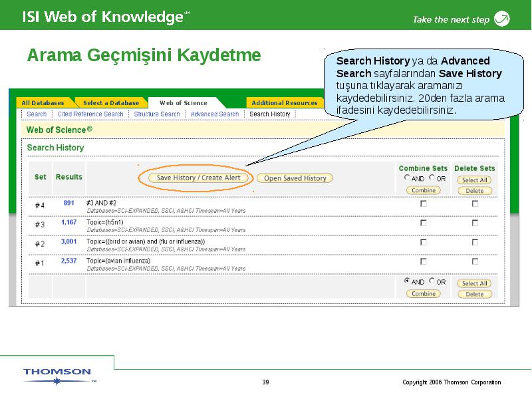Click query text "Topic=(h5n1)"

pyautogui.click(x=105, y=222)
